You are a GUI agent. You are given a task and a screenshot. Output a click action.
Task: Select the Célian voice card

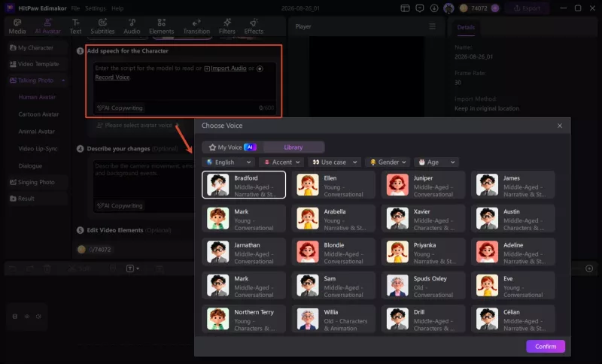tap(513, 319)
